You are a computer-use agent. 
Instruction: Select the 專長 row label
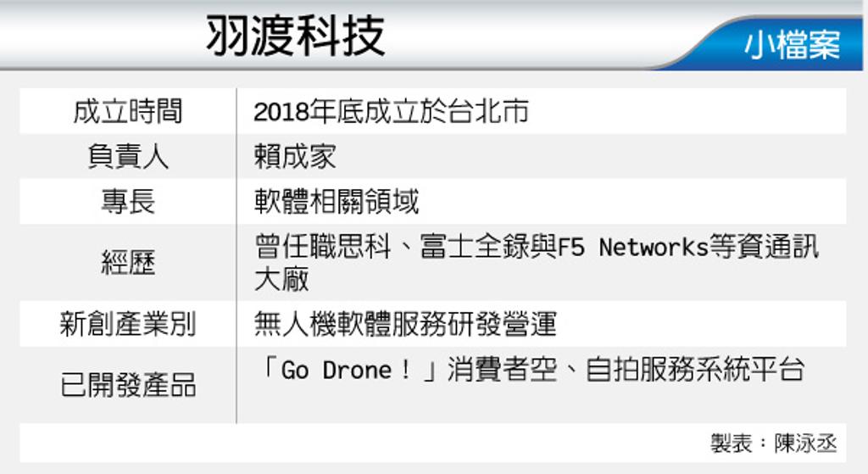pyautogui.click(x=128, y=202)
